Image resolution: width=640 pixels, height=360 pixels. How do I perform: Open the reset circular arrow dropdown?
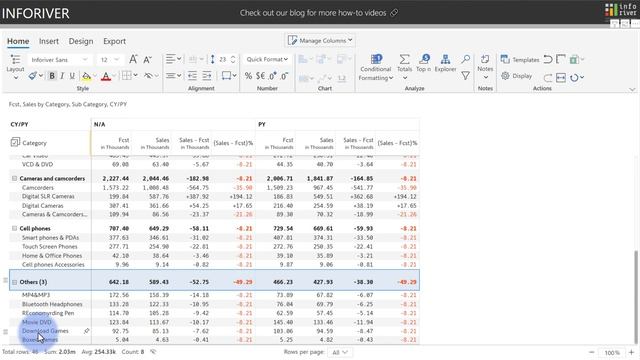tap(577, 77)
